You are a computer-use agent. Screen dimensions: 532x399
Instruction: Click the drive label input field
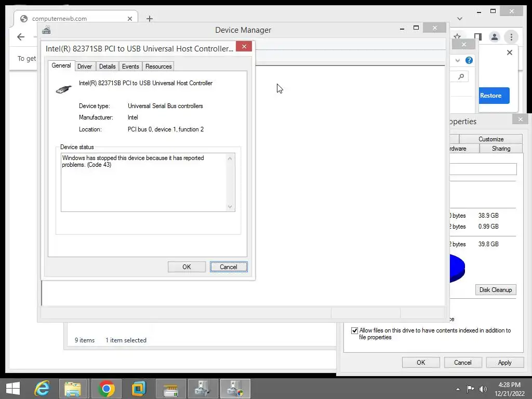[483, 169]
